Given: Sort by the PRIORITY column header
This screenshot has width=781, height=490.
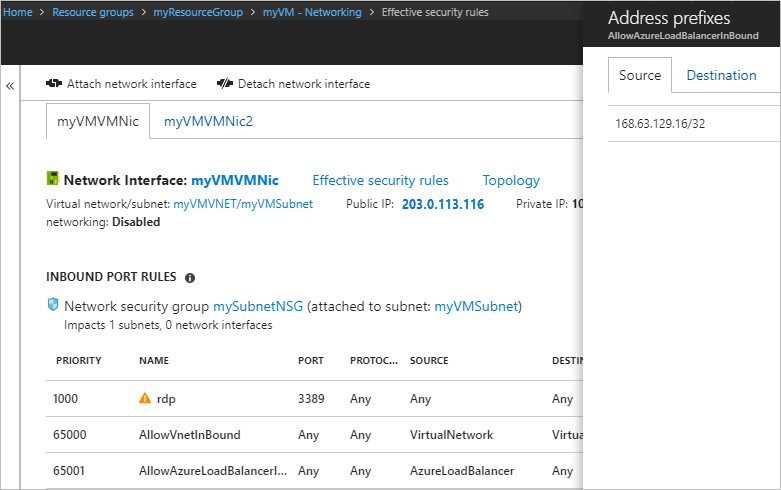Looking at the screenshot, I should 79,360.
